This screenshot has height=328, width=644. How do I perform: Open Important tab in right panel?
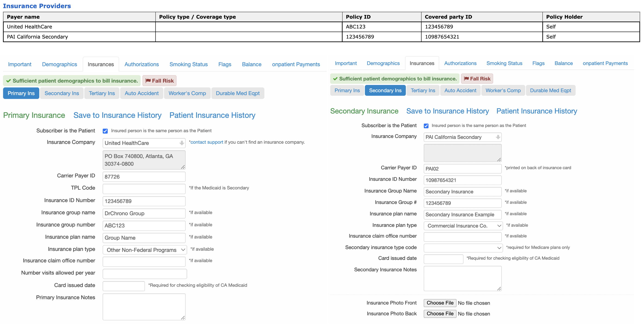pyautogui.click(x=346, y=63)
